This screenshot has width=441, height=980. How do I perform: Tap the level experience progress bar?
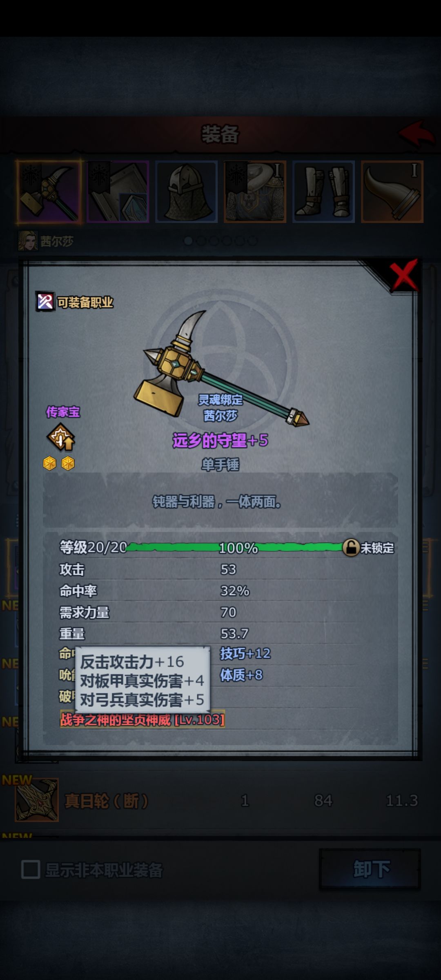point(235,548)
